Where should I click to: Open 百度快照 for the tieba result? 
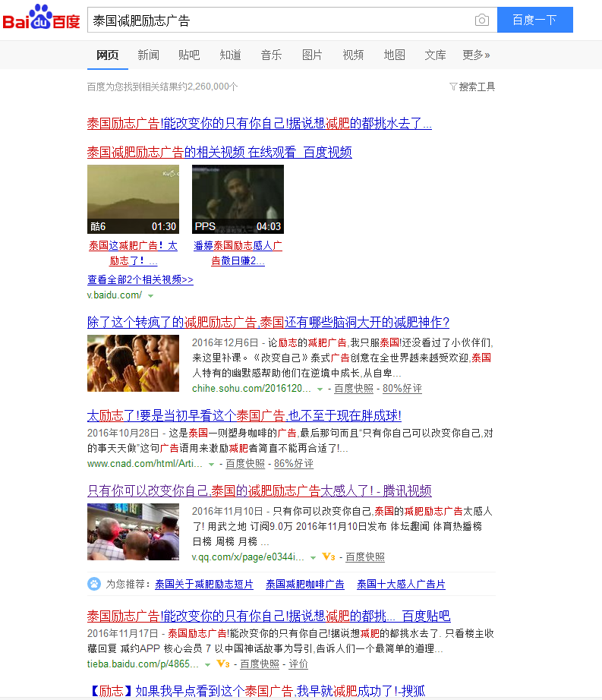coord(260,664)
